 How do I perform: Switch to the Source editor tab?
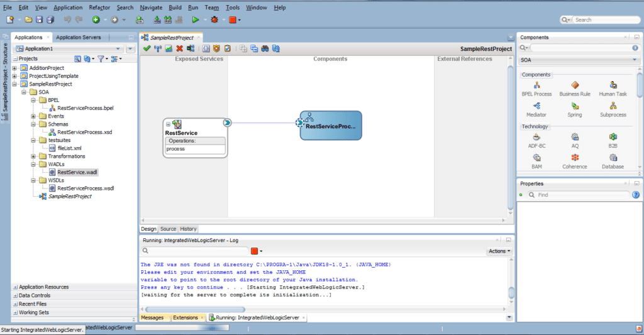point(168,229)
